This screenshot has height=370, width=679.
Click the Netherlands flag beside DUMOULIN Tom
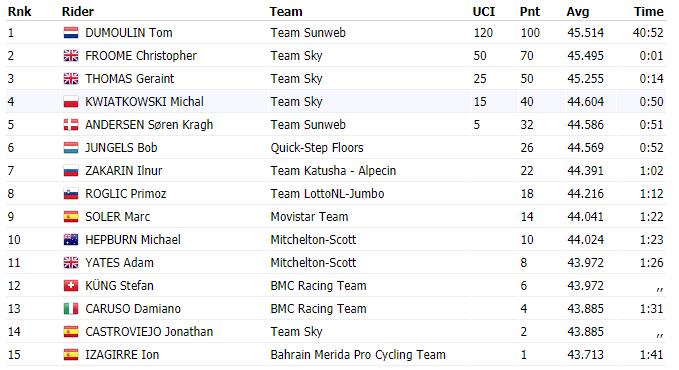click(71, 32)
